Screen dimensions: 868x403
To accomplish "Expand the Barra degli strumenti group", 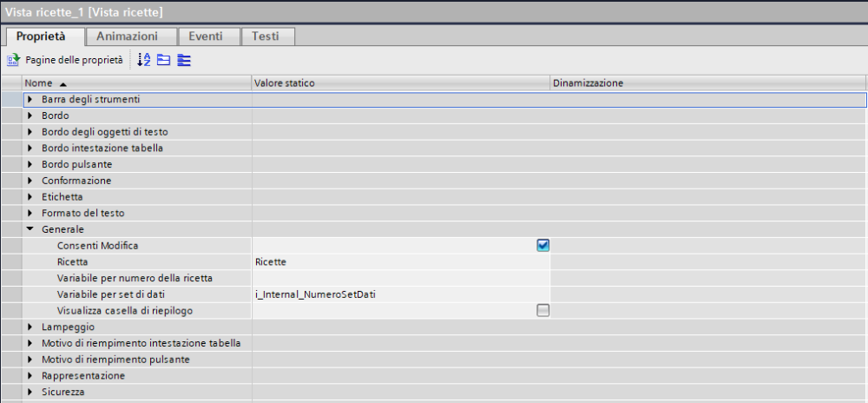I will click(30, 100).
